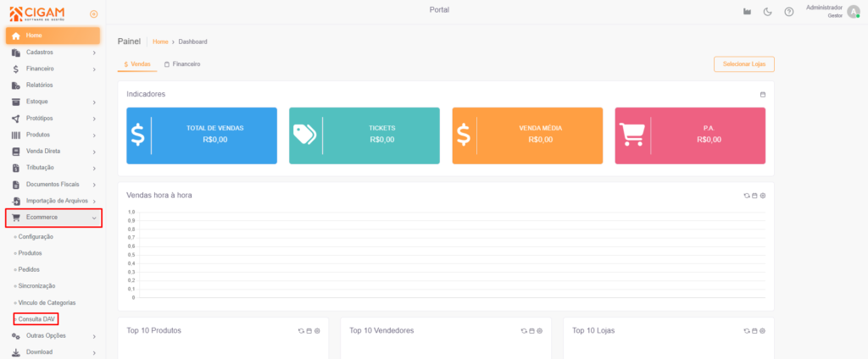Switch to the Financeiro dashboard tab

coord(182,64)
